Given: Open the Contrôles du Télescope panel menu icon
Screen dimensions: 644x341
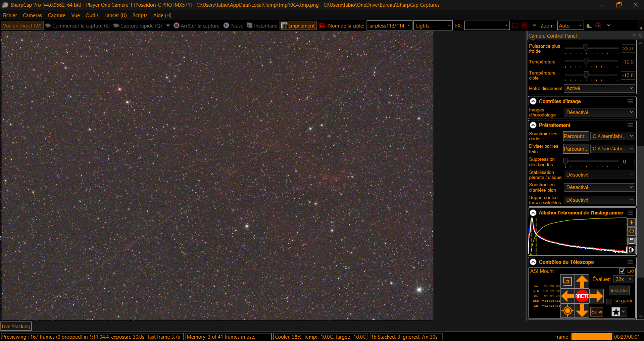Looking at the screenshot, I should 630,262.
